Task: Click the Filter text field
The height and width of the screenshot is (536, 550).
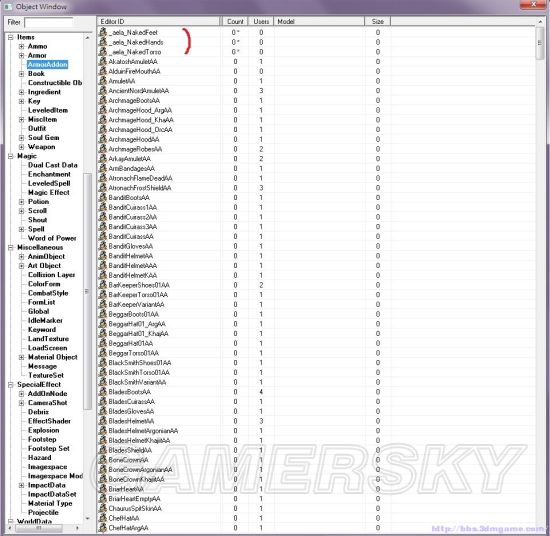Action: [49, 22]
